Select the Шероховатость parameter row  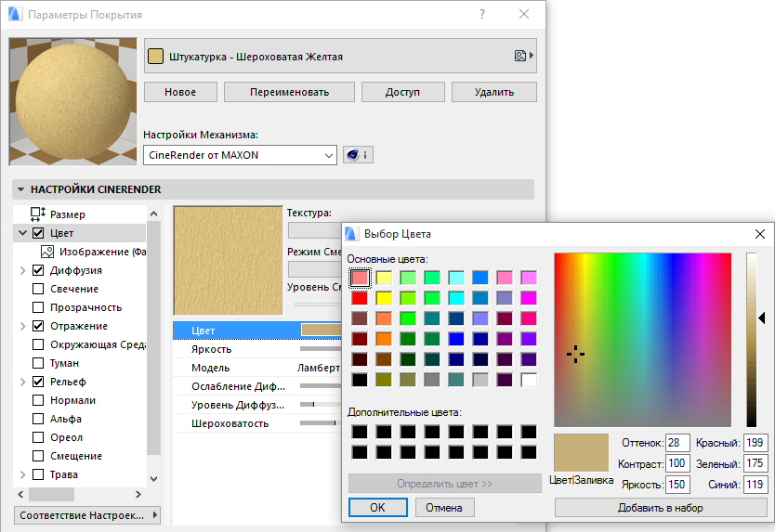257,423
